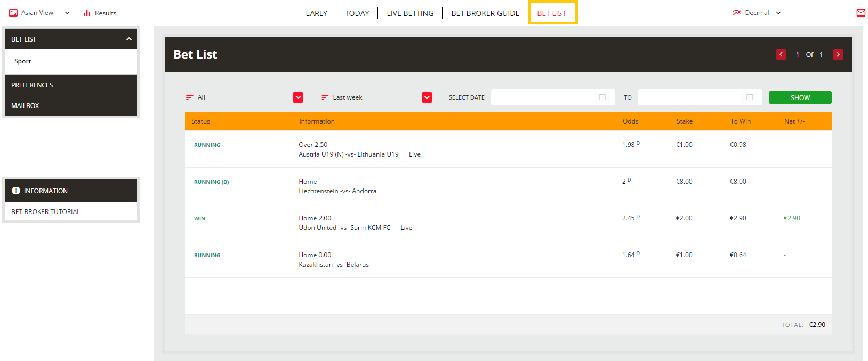The width and height of the screenshot is (868, 361).
Task: Open the start date calendar icon
Action: click(x=602, y=97)
